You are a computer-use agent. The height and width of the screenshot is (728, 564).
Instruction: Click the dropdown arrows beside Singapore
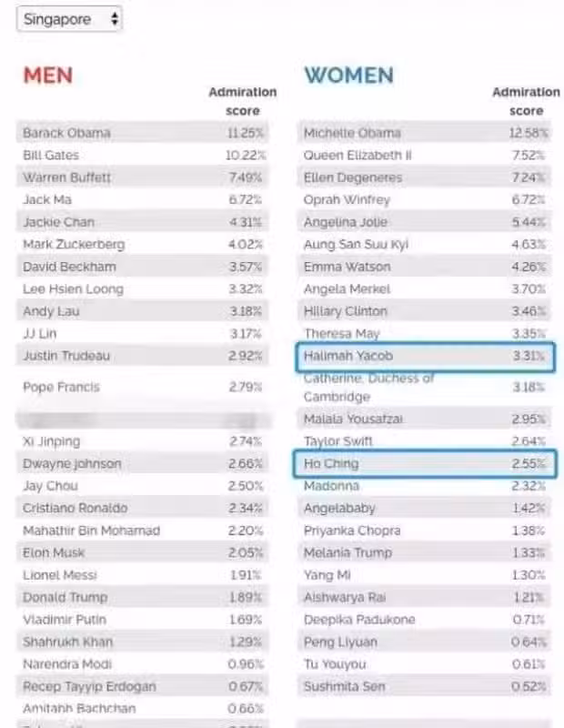pos(115,19)
